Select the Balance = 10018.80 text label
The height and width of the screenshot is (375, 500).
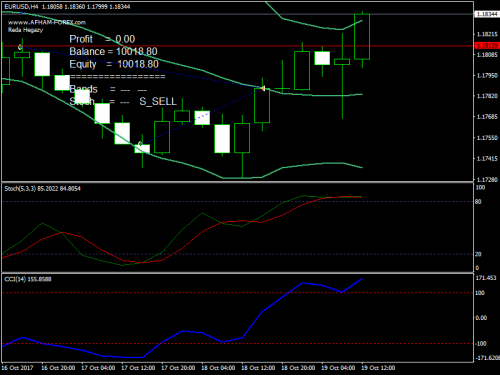coord(113,51)
